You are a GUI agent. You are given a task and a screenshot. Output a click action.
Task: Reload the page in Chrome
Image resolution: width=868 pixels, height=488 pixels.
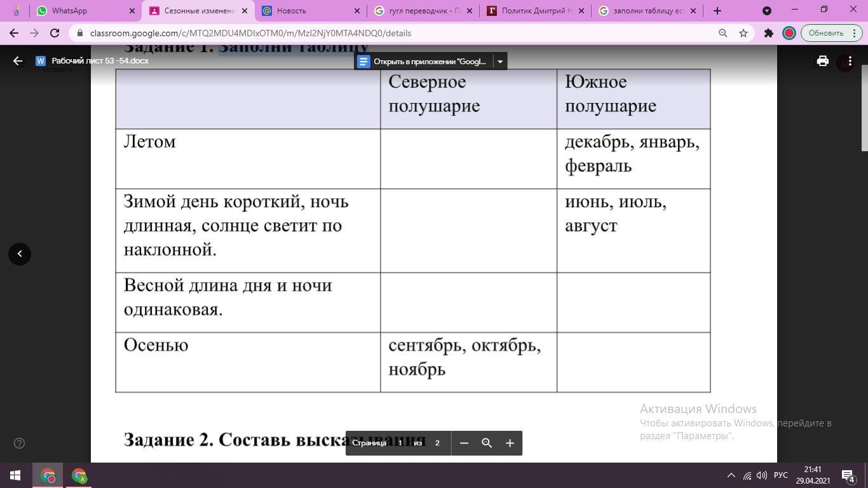click(55, 33)
